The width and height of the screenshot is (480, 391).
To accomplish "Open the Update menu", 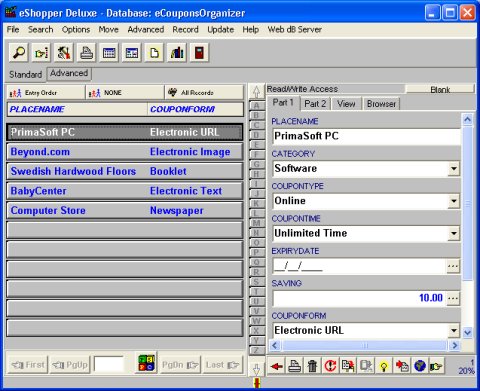I will click(220, 30).
